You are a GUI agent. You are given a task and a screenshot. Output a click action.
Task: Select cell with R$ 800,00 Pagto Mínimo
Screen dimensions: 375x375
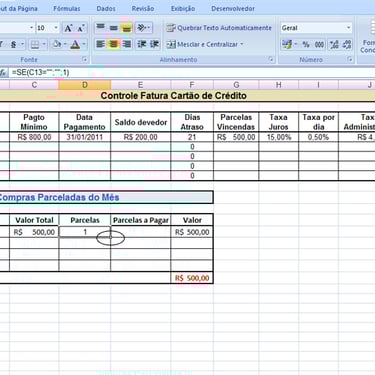click(34, 137)
